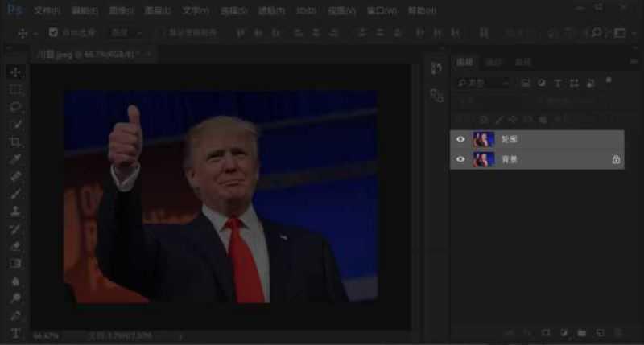Open tool preset picker beside move icon

pos(35,33)
